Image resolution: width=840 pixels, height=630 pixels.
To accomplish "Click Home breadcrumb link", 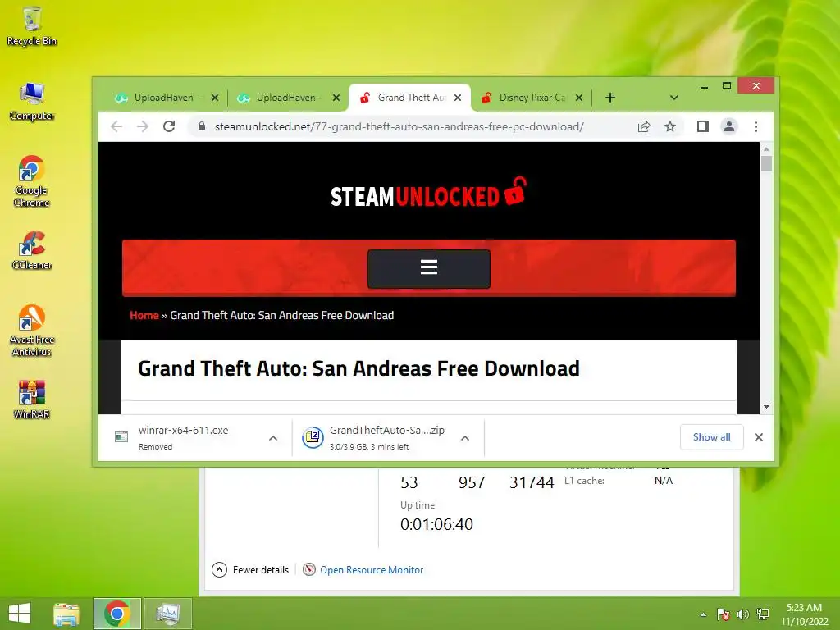I will click(x=144, y=315).
